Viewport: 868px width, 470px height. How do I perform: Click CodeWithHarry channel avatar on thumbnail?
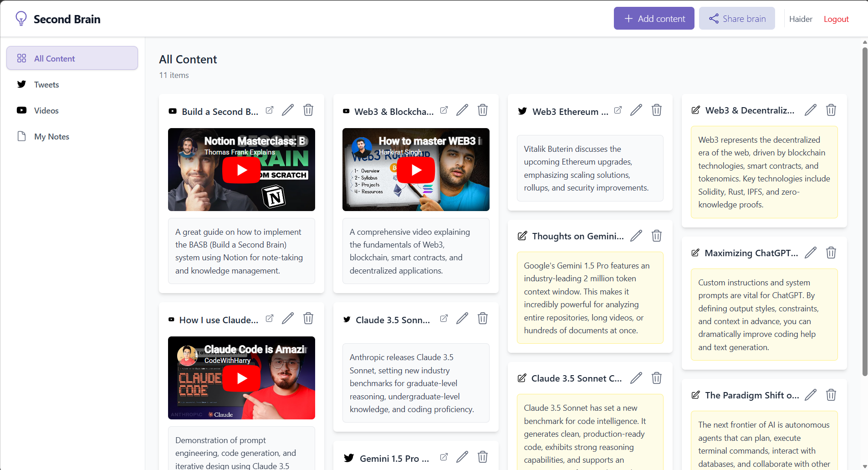(x=187, y=355)
